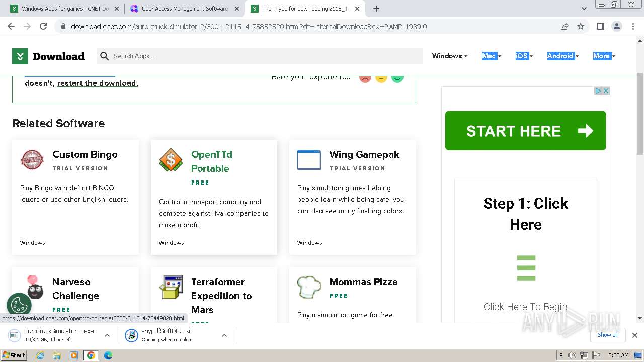Click the scrollbar down arrow

pos(640,318)
